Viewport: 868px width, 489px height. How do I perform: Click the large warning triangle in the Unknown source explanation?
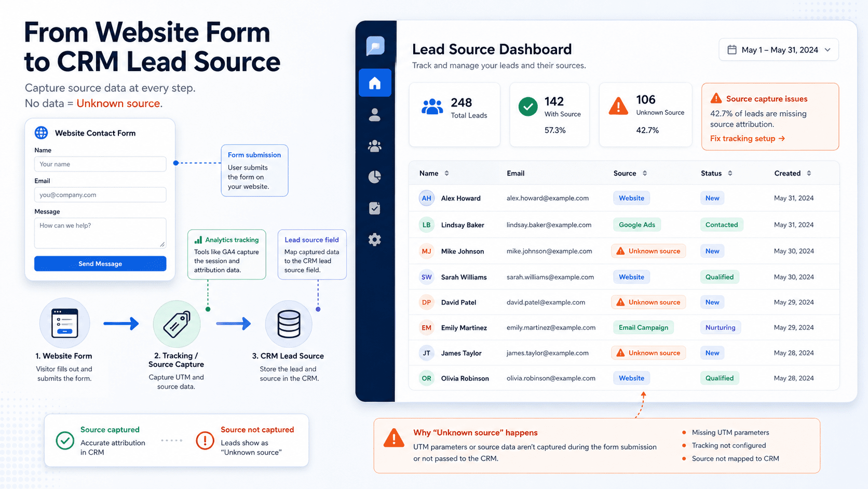394,438
